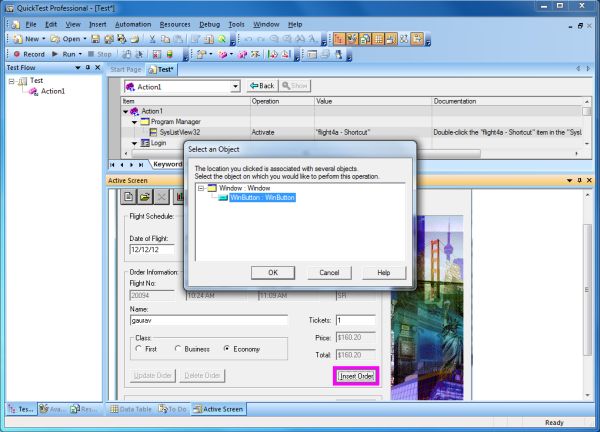Image resolution: width=600 pixels, height=432 pixels.
Task: Select the Economy class radio button
Action: coord(227,349)
